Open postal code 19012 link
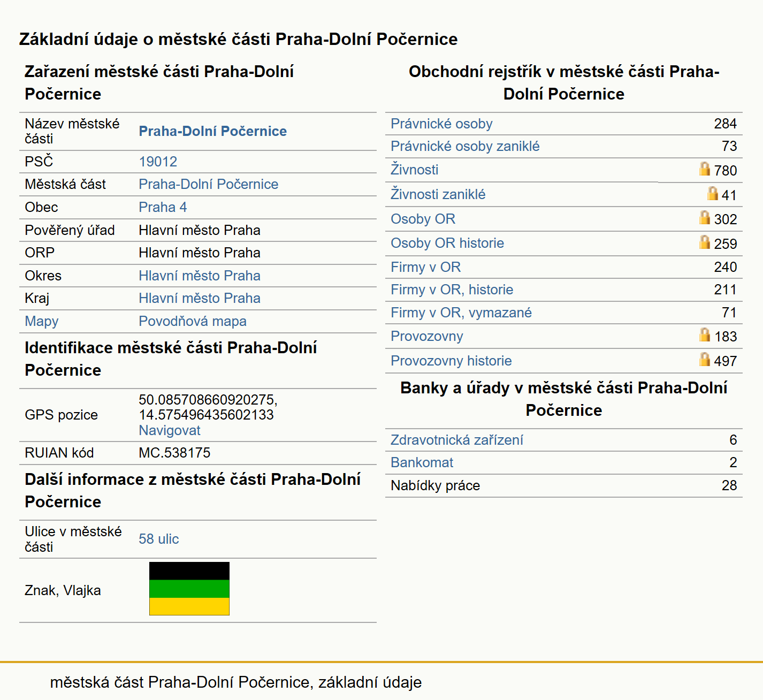 click(158, 162)
